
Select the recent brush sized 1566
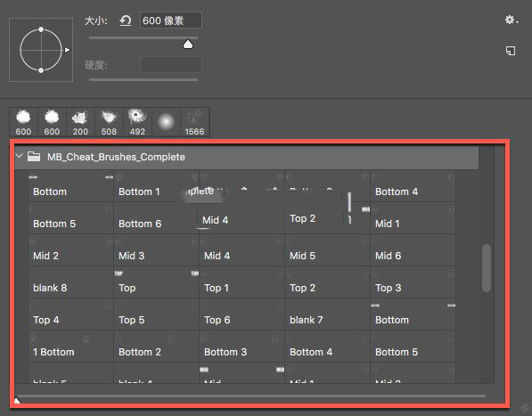click(195, 122)
